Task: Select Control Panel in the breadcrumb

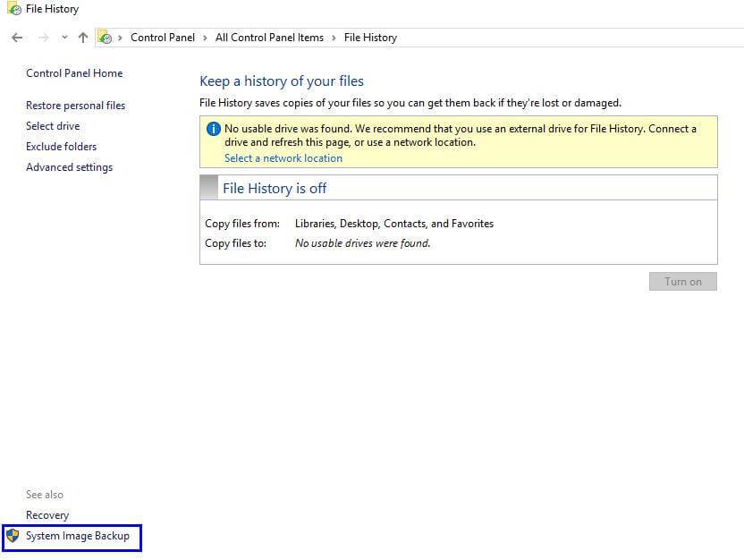Action: tap(163, 38)
